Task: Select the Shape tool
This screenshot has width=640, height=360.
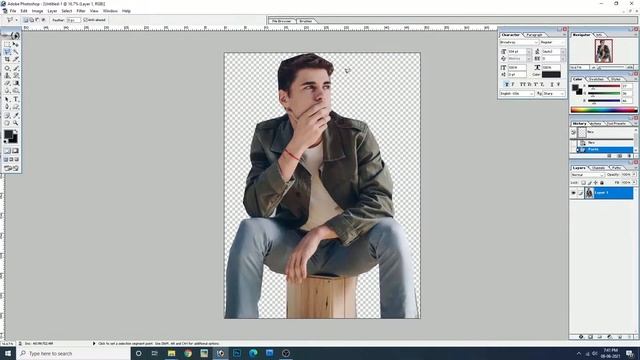Action: [x=16, y=107]
